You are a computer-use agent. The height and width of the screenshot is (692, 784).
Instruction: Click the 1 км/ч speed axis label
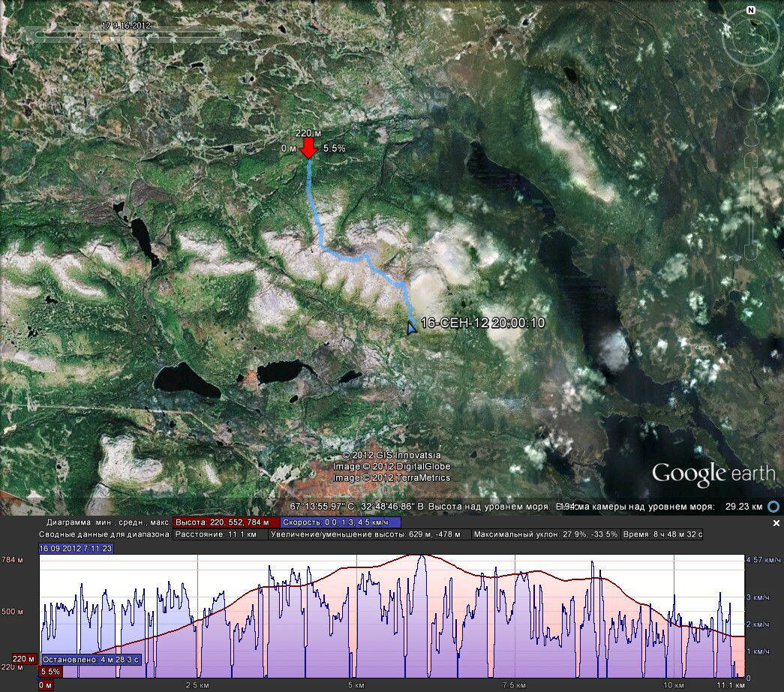click(758, 651)
